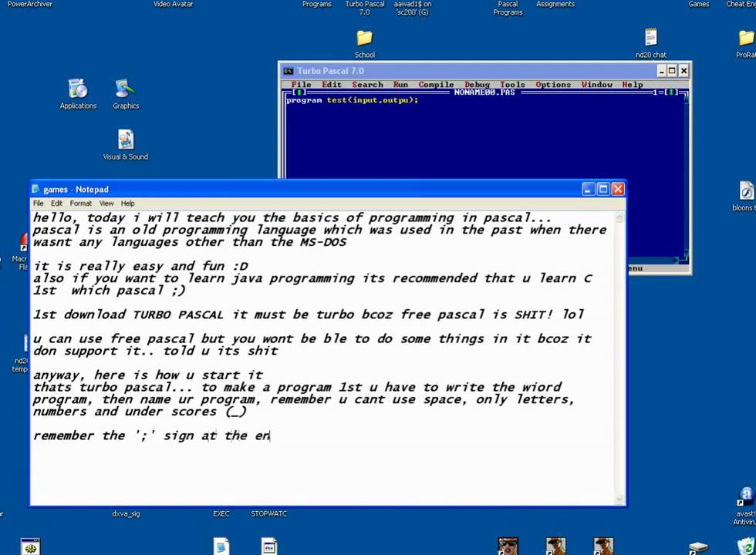Open the STOPWATC desktop file
The image size is (756, 555).
[268, 513]
